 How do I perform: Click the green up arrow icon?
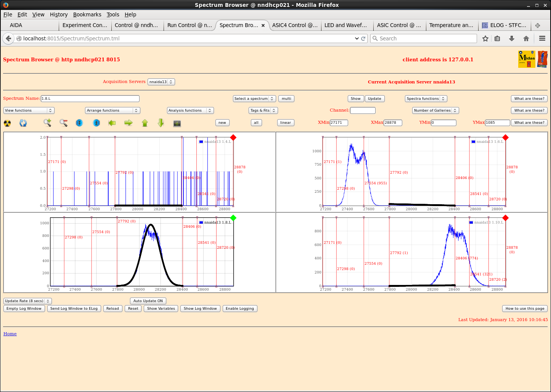tap(145, 123)
